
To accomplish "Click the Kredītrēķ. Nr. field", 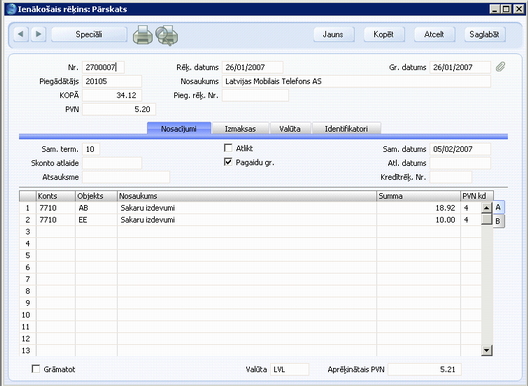I will click(x=451, y=177).
